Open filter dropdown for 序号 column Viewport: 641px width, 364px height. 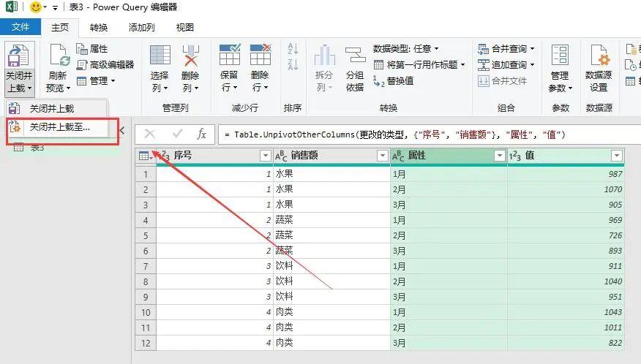(x=265, y=156)
